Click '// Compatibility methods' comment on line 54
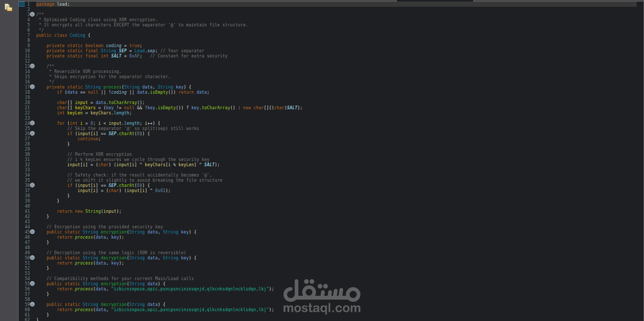 pos(120,279)
